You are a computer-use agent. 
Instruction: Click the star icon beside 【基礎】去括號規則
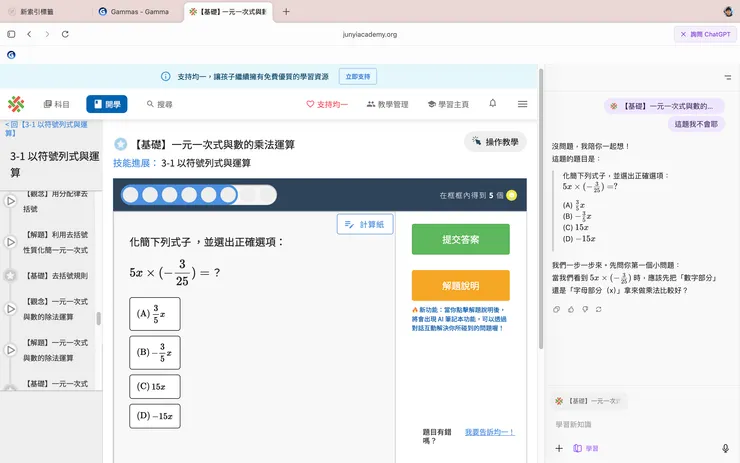tap(10, 276)
